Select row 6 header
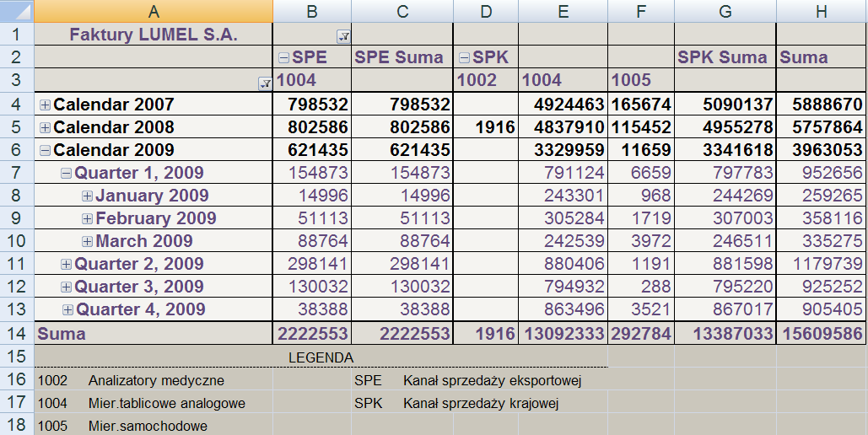 pos(17,149)
